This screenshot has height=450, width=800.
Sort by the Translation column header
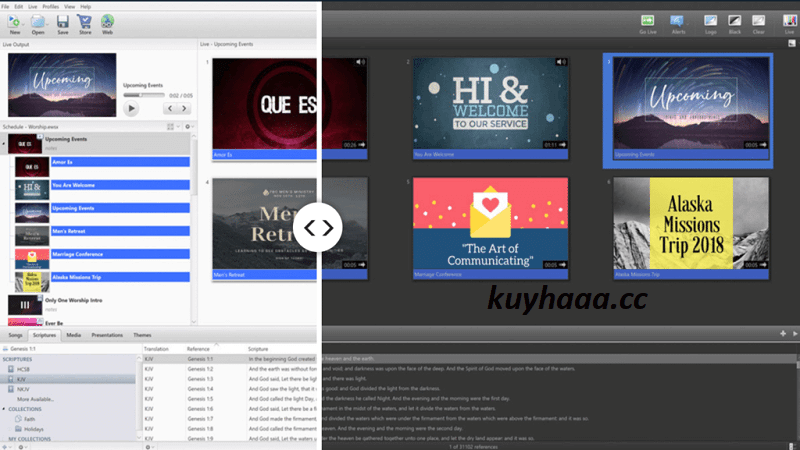coord(156,349)
